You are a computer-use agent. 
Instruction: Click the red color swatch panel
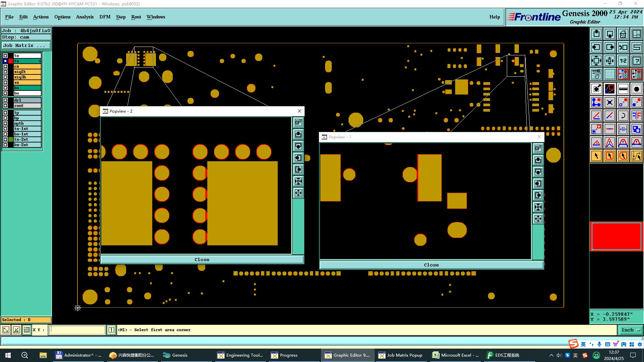(616, 236)
